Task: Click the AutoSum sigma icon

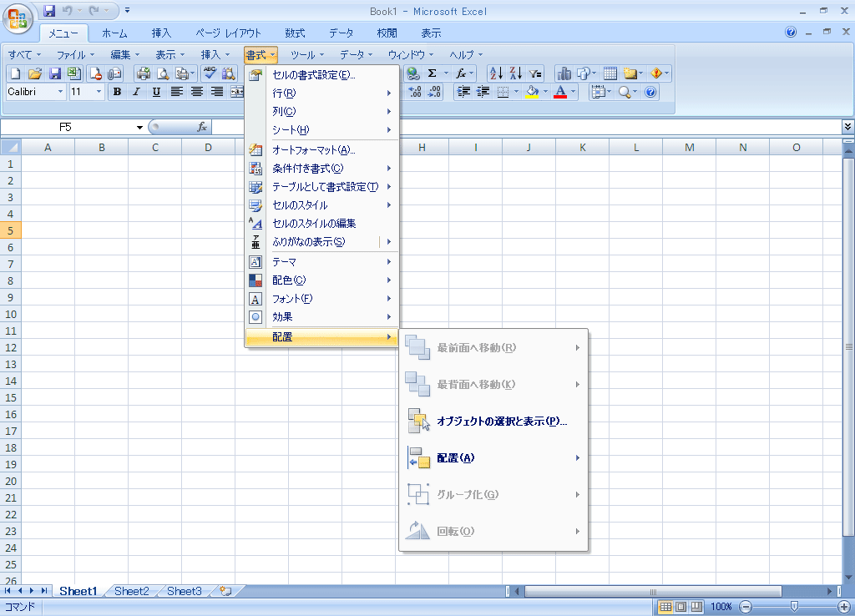Action: [433, 73]
